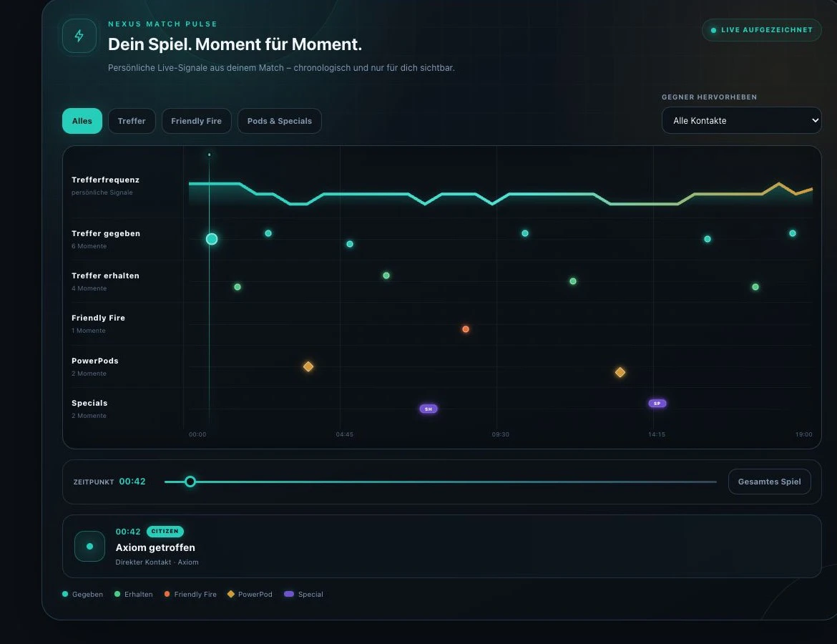Click the Trefferfrequenz row label
The image size is (837, 644).
pyautogui.click(x=106, y=180)
